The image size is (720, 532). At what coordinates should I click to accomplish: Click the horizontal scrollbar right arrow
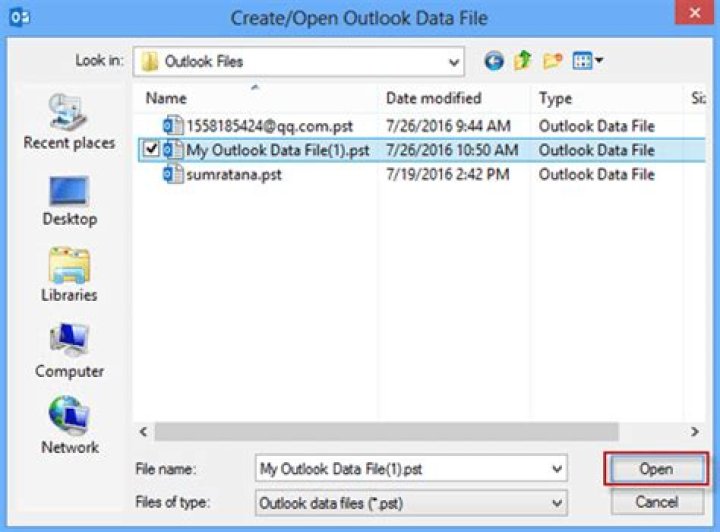point(695,432)
